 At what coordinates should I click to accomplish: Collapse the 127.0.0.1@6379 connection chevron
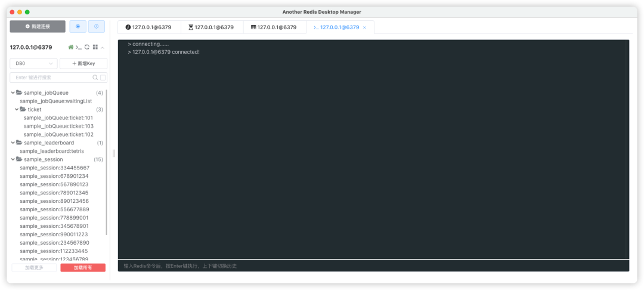click(x=103, y=48)
